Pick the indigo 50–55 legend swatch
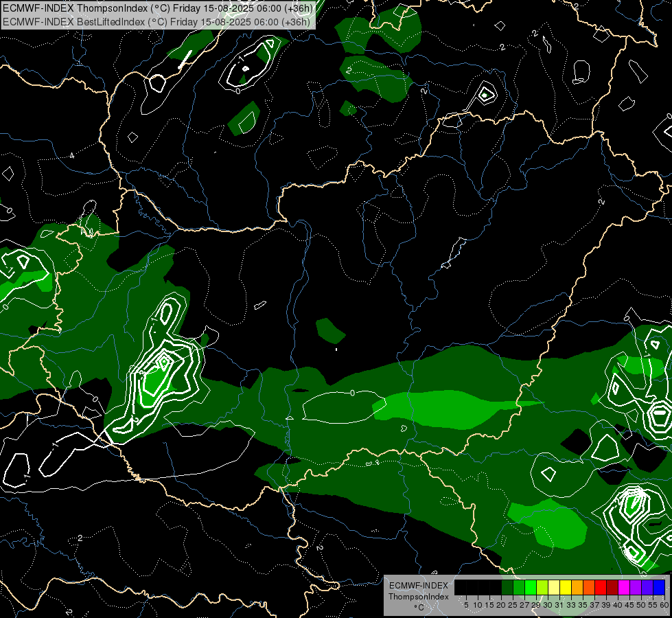This screenshot has height=618, width=672. [647, 587]
